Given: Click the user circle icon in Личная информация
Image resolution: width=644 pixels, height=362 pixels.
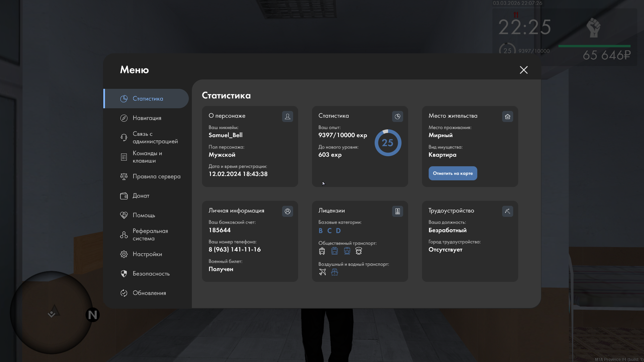Looking at the screenshot, I should [x=287, y=212].
